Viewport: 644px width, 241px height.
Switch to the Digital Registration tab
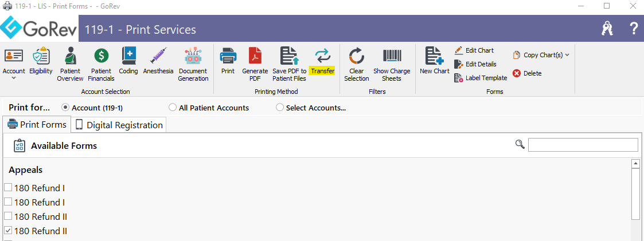click(x=119, y=125)
